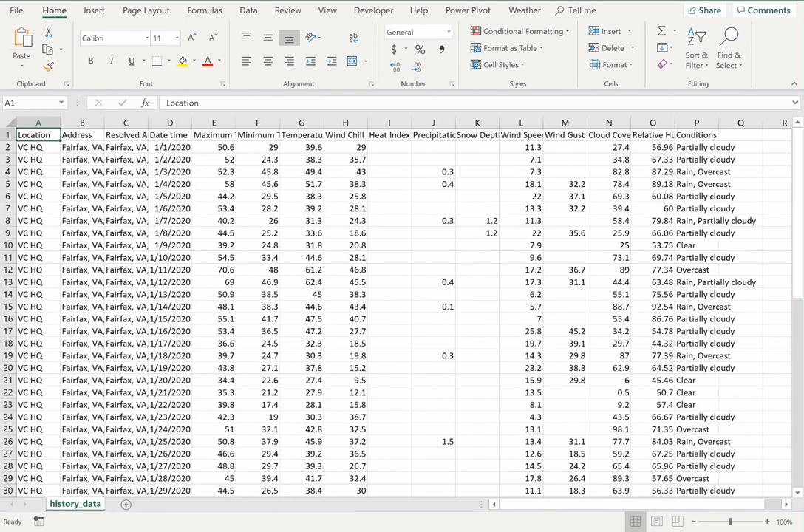Click the Comma Style icon
This screenshot has height=532, width=804.
tap(441, 50)
